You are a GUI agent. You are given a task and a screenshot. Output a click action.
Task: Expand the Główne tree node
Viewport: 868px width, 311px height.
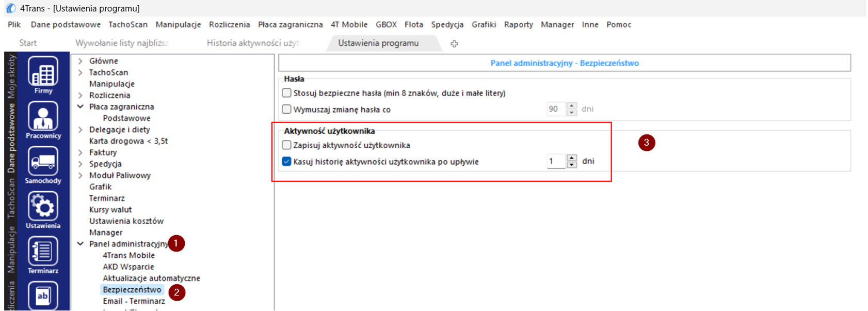(81, 61)
